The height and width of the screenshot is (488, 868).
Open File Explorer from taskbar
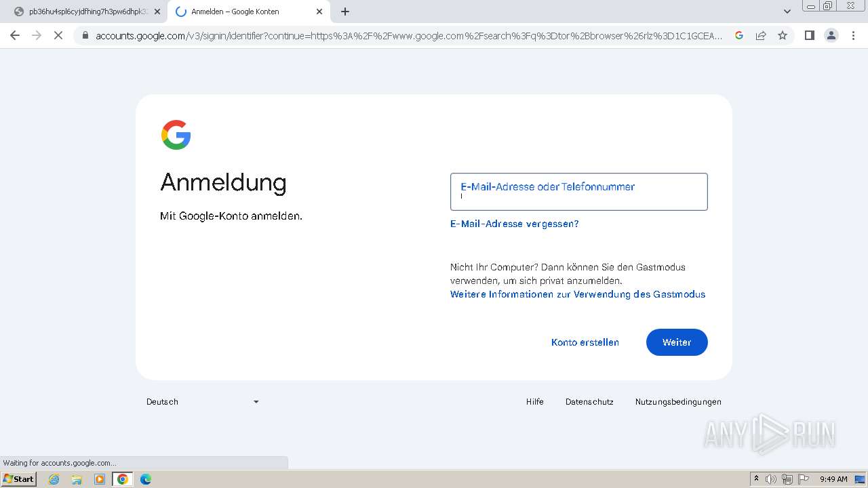77,479
